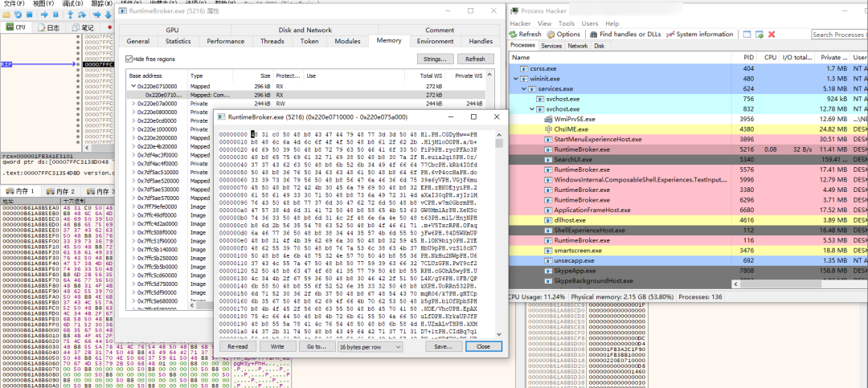Click the StartMenuExperienceHost.exe process icon
Image resolution: width=868 pixels, height=388 pixels.
(x=549, y=139)
